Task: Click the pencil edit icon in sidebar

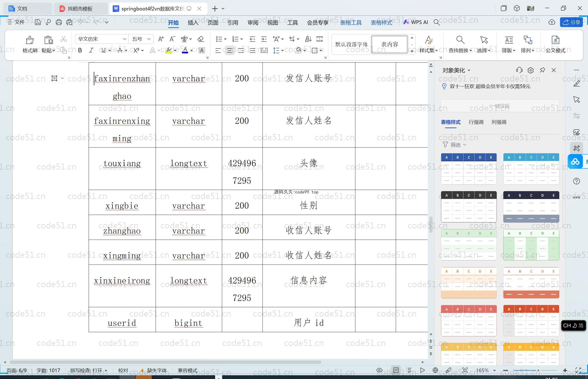Action: tap(576, 83)
